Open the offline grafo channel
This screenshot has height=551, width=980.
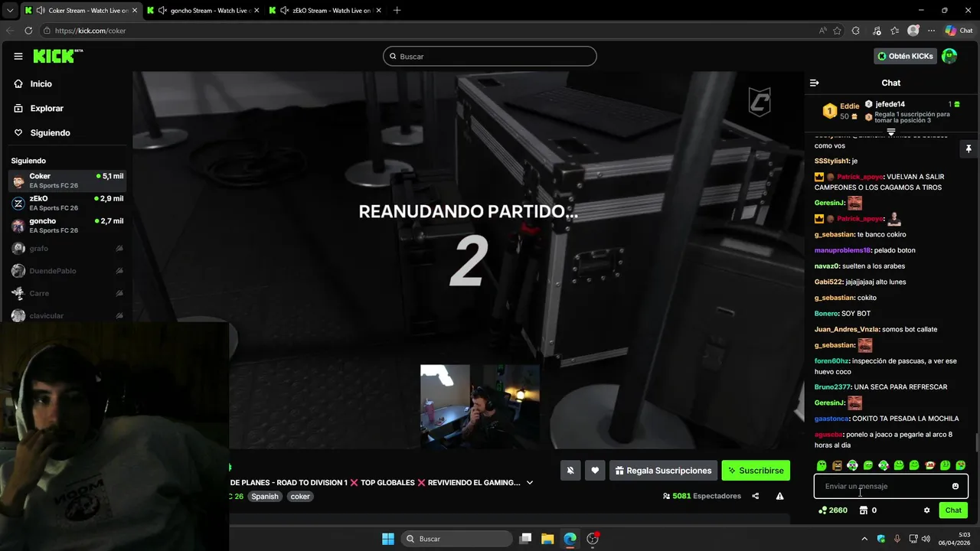pos(67,249)
